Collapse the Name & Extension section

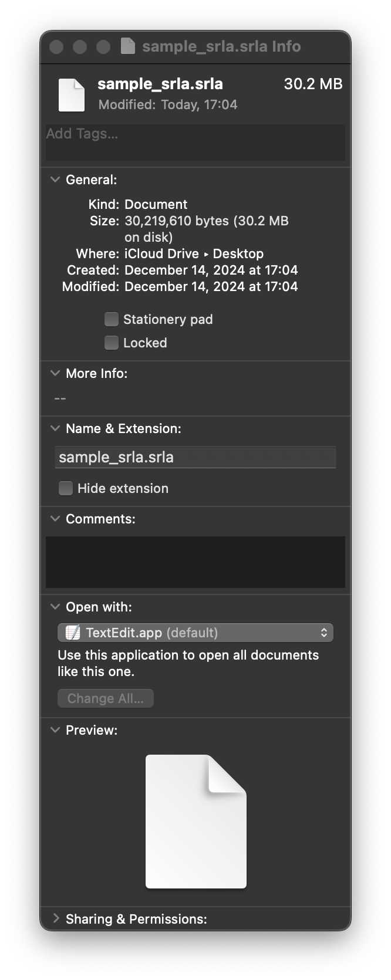tap(55, 428)
